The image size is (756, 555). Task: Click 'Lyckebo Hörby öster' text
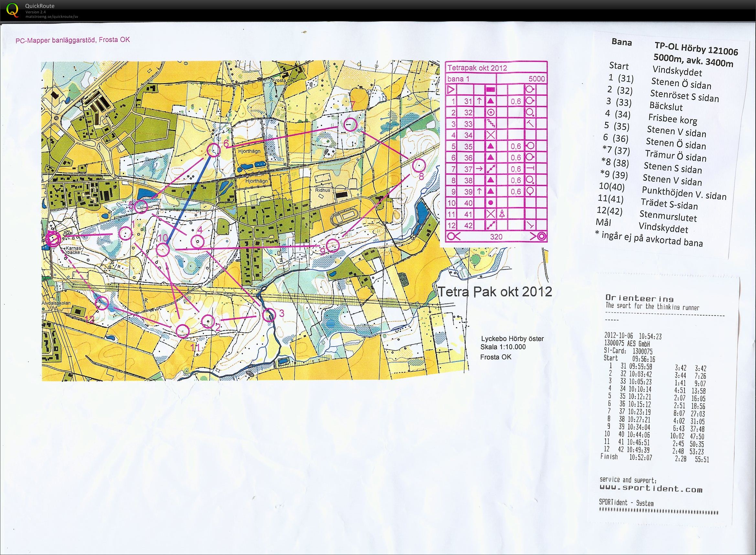(x=513, y=339)
